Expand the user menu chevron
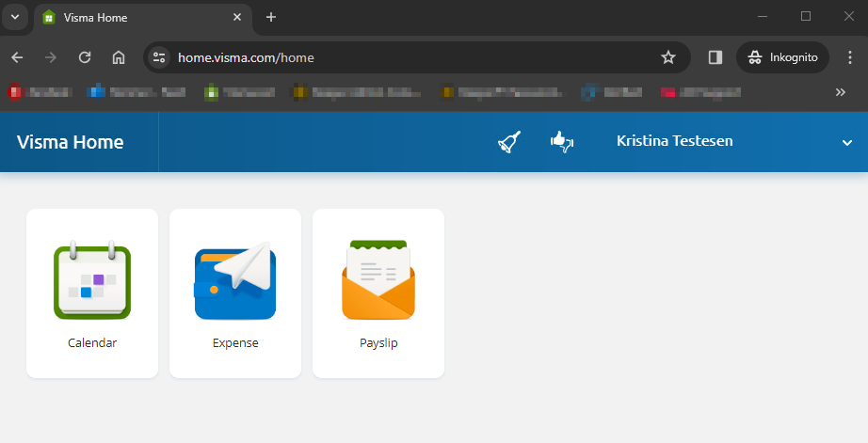 (847, 143)
